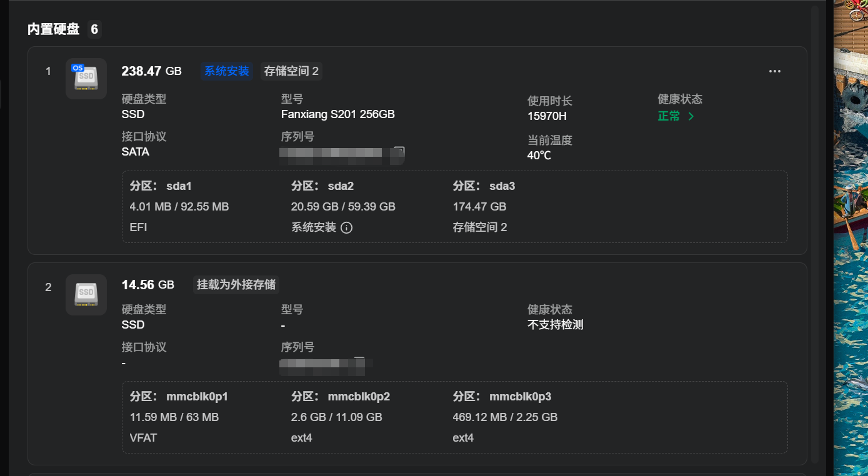The height and width of the screenshot is (476, 868).
Task: Click the row number 1 of first disk
Action: click(48, 71)
